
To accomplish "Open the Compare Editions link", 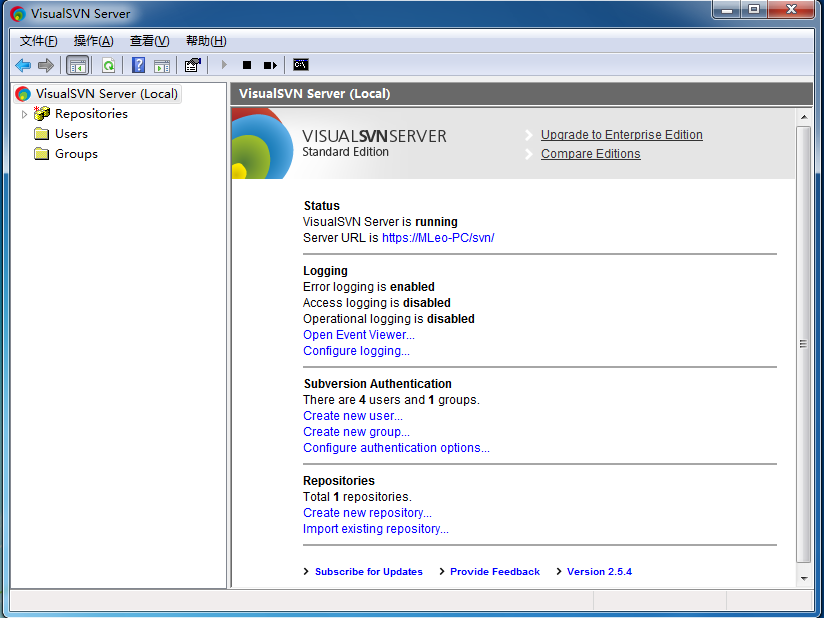I will pos(591,154).
